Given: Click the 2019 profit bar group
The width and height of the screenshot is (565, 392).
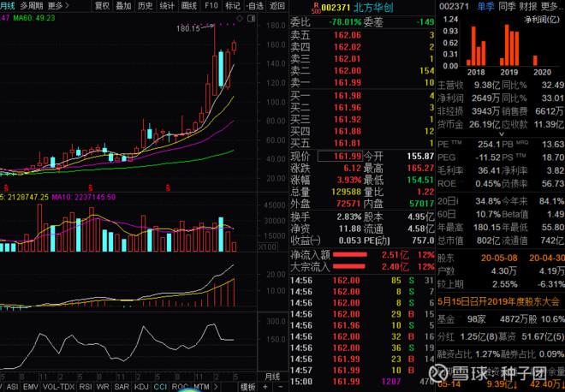Looking at the screenshot, I should [x=509, y=45].
